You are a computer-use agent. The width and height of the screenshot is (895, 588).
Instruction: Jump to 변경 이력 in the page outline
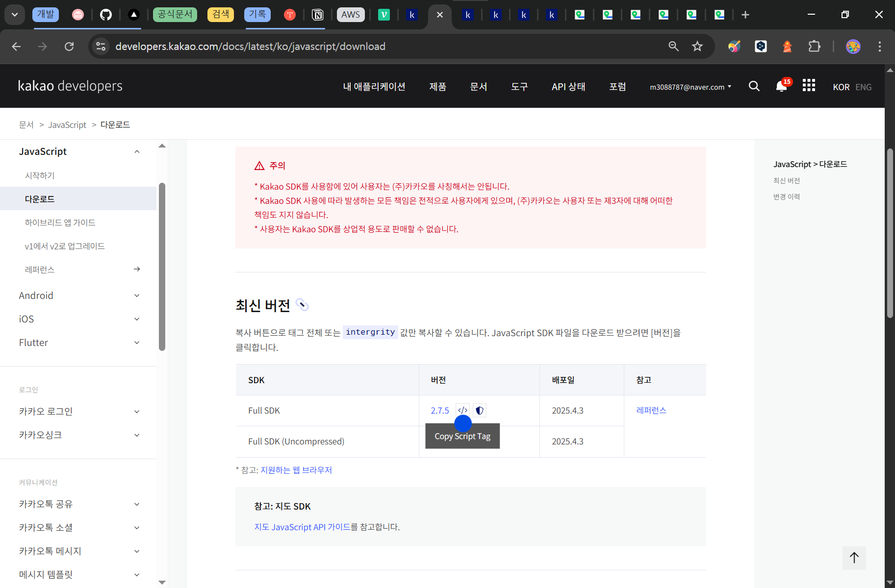coord(787,196)
